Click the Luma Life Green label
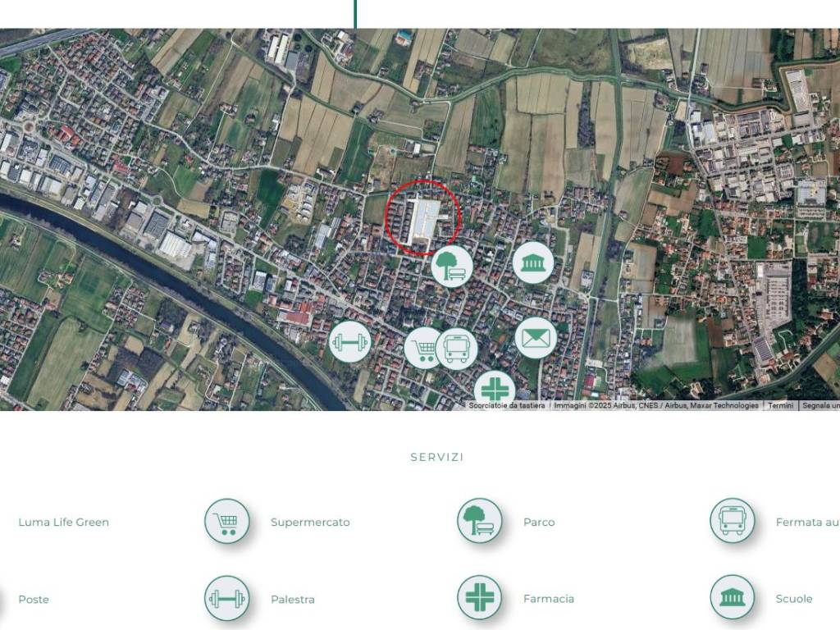This screenshot has height=630, width=840. click(x=63, y=523)
